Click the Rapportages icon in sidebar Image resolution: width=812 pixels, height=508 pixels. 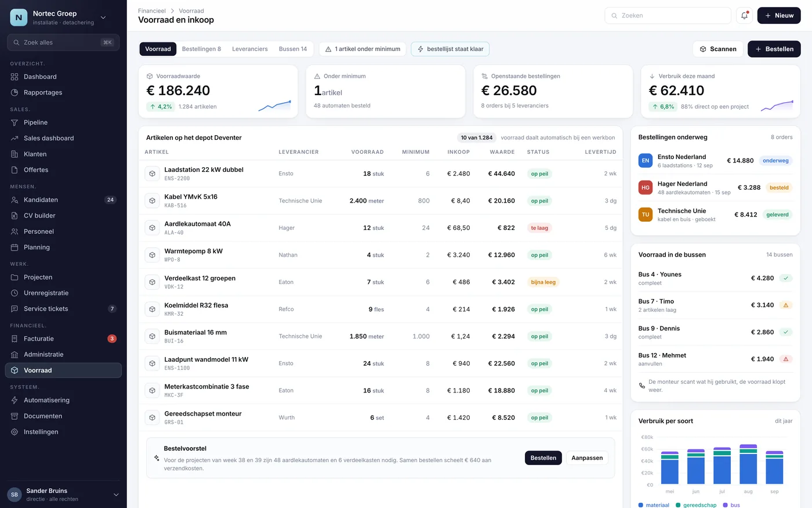tap(14, 92)
